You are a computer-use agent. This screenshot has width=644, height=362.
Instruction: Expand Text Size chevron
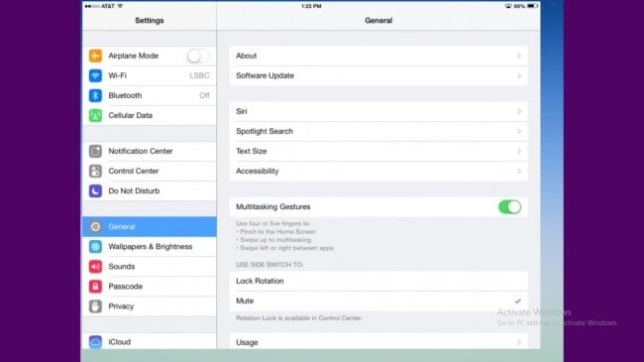coord(519,151)
